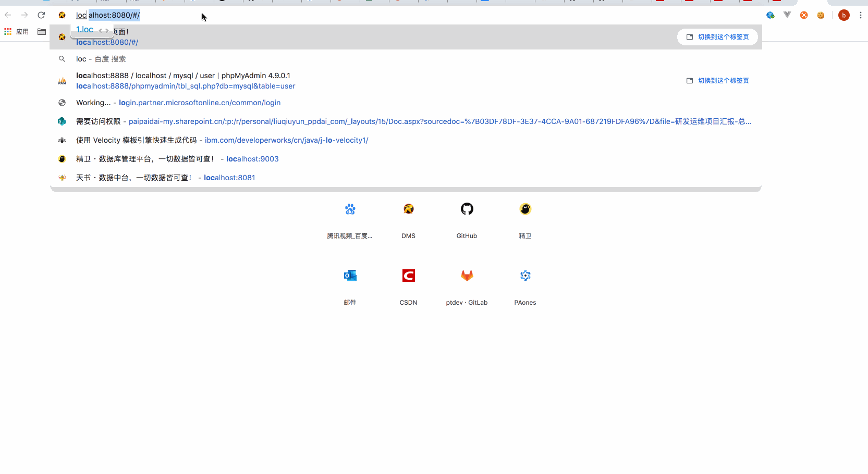Image resolution: width=868 pixels, height=474 pixels.
Task: Open the Apps grid shortcut in bookmarks bar
Action: (x=8, y=32)
